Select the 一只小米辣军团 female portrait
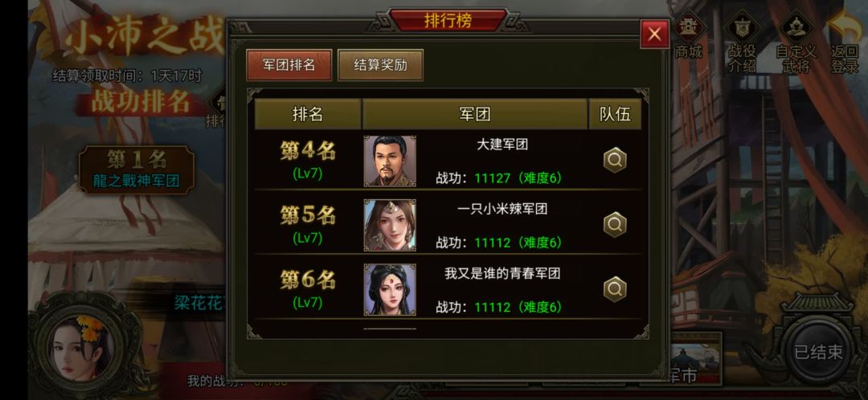868x400 pixels. point(390,225)
